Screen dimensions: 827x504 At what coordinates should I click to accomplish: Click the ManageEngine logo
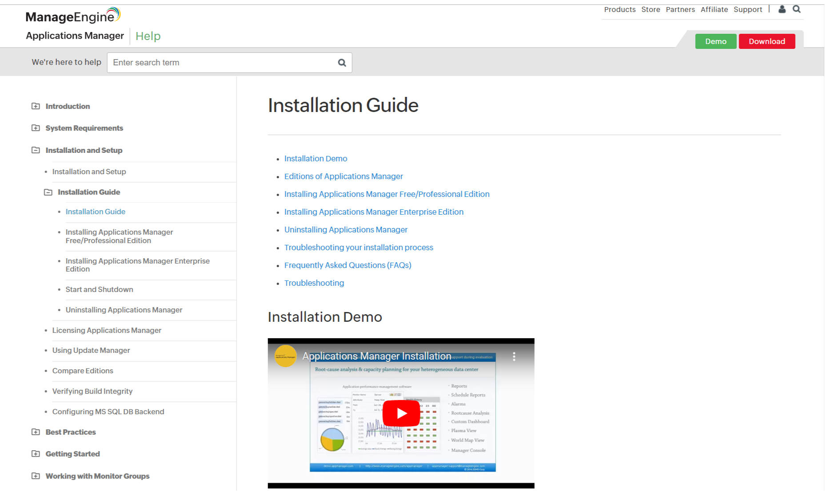(x=73, y=16)
